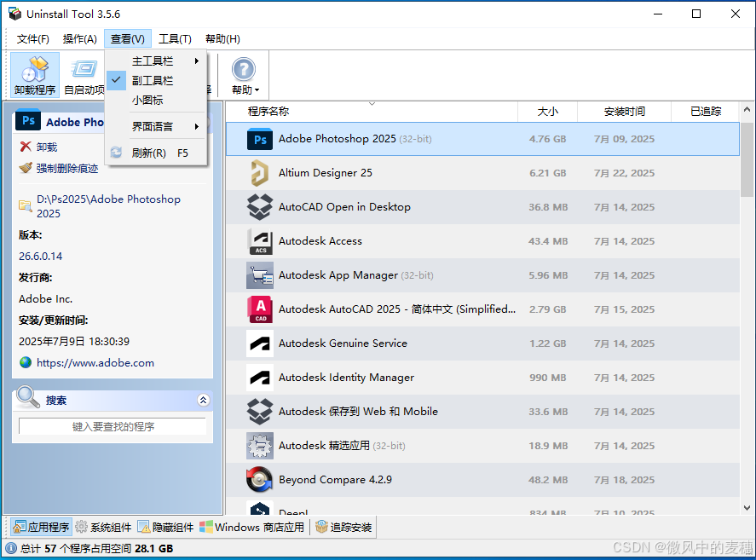Click the Adobe Photoshop 2025 Ps icon in list
756x560 pixels.
260,139
